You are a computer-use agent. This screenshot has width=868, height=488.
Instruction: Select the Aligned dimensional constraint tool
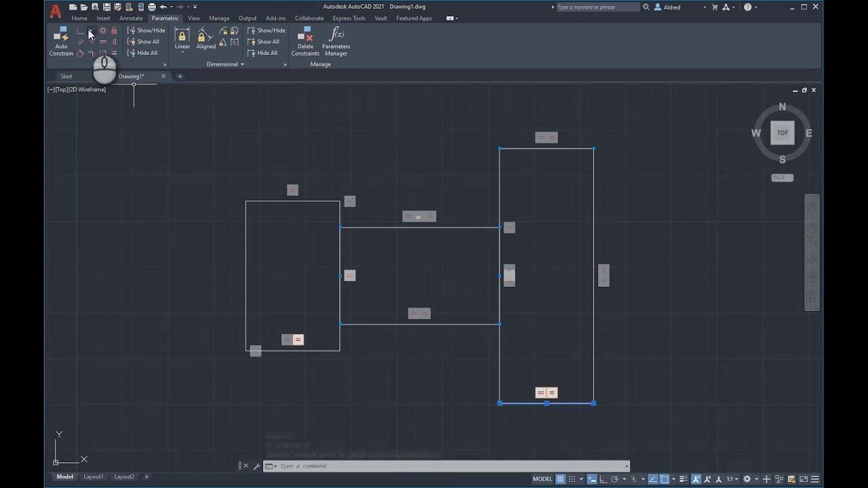[x=205, y=39]
